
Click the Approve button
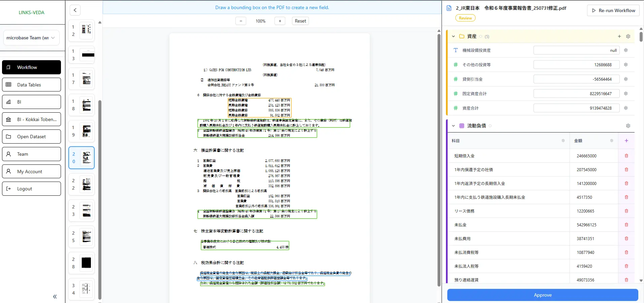pos(543,295)
